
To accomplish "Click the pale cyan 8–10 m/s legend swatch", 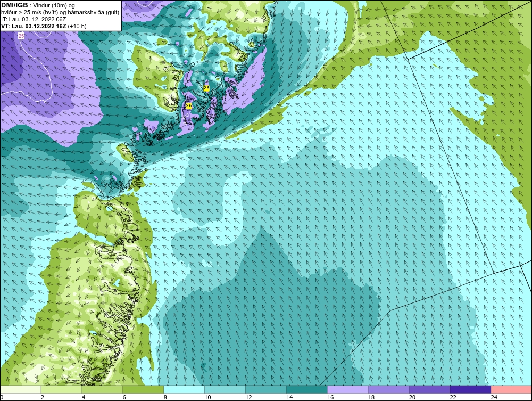I will (184, 389).
